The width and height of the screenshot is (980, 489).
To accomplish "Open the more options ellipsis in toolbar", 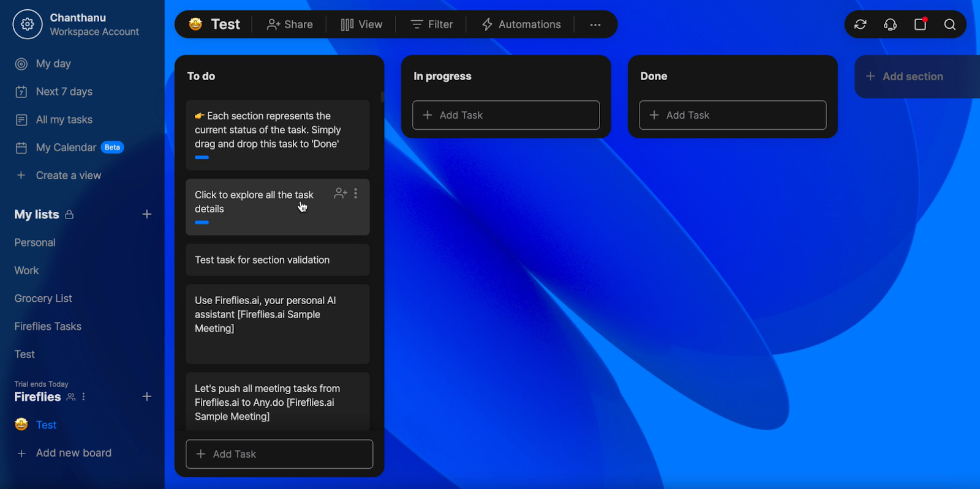I will coord(595,24).
